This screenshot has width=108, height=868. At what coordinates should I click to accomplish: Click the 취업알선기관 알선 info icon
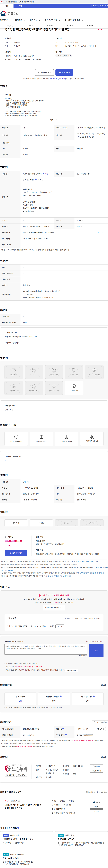coord(61,696)
